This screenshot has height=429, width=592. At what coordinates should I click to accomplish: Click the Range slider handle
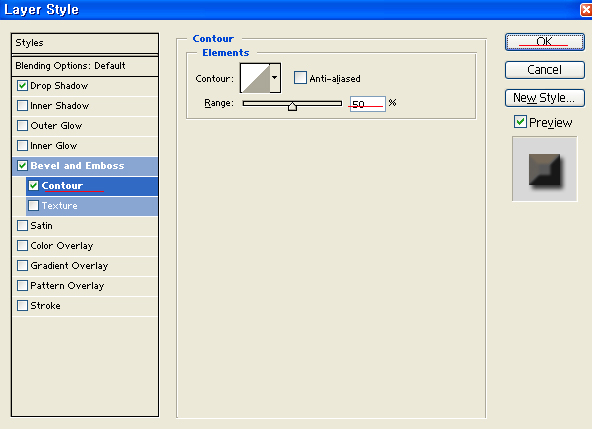[292, 106]
